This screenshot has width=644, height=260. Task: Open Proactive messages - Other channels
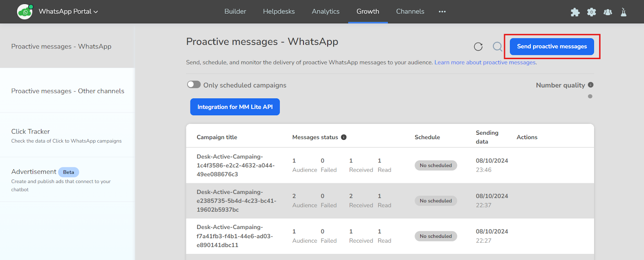point(68,91)
